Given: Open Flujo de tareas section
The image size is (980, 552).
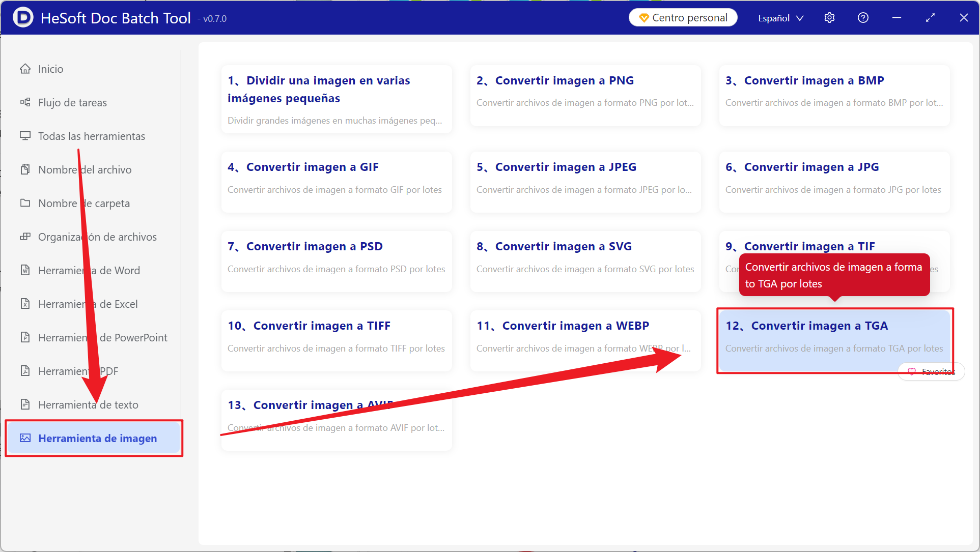Looking at the screenshot, I should (x=72, y=102).
